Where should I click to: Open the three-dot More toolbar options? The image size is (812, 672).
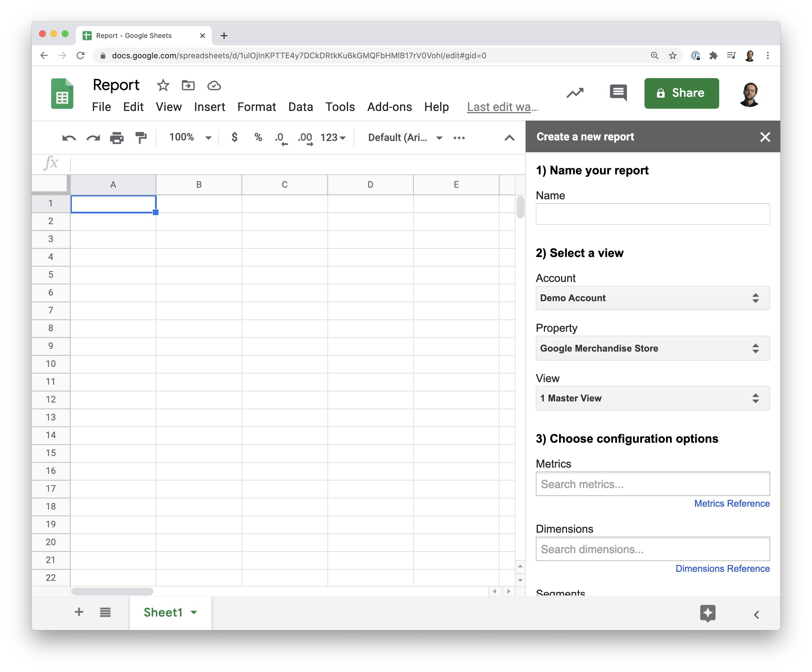pos(459,138)
